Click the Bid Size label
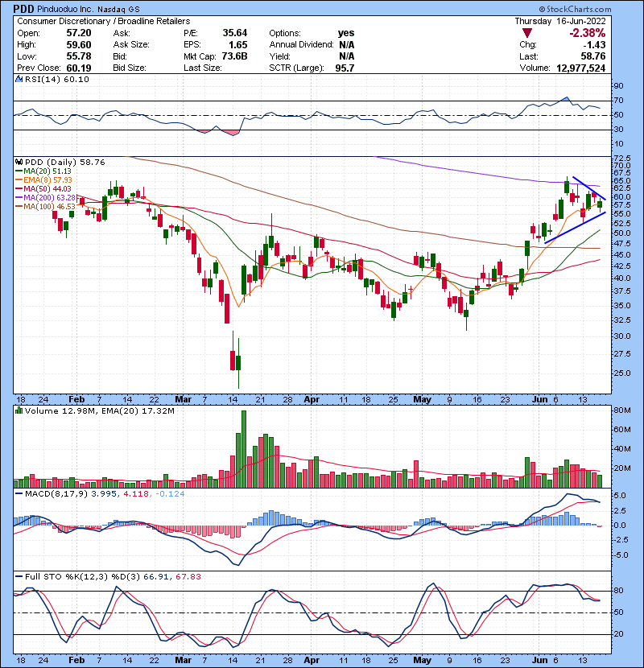The height and width of the screenshot is (668, 644). (130, 68)
